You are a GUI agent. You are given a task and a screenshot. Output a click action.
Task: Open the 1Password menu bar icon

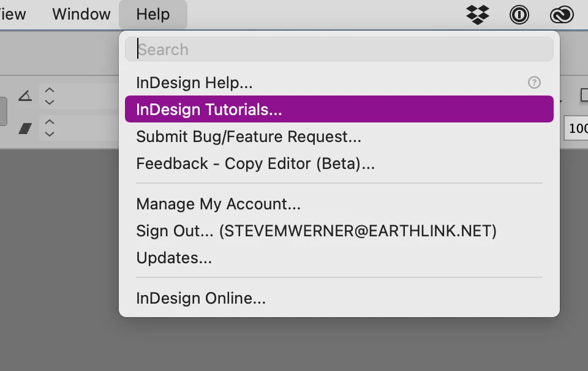(x=519, y=15)
